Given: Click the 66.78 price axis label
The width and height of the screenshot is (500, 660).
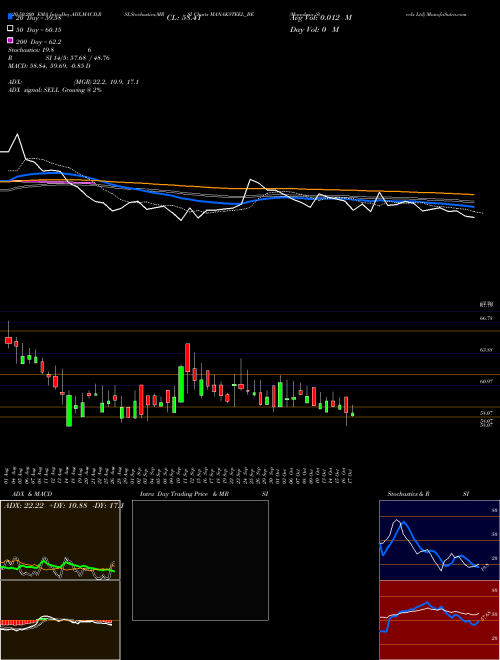Looking at the screenshot, I should click(x=486, y=319).
